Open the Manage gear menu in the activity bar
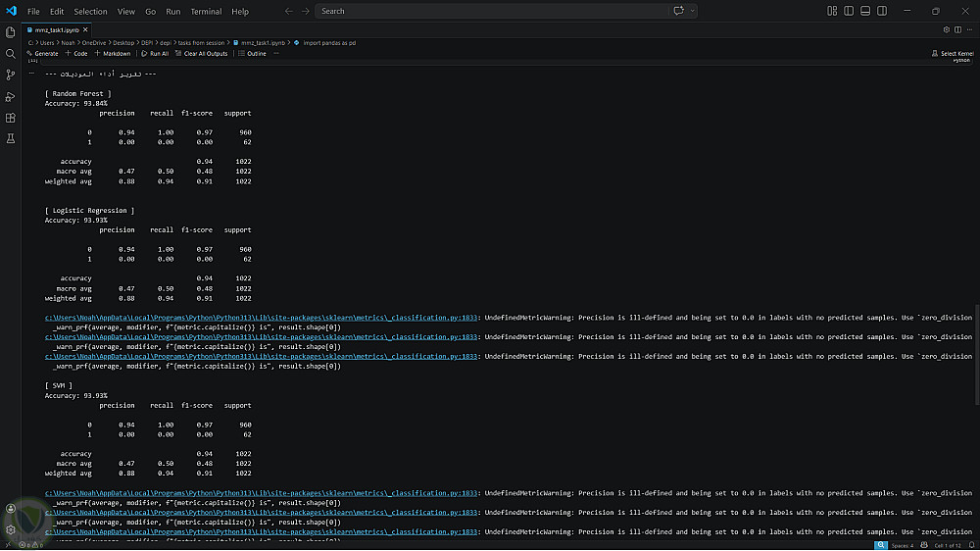 pyautogui.click(x=11, y=529)
